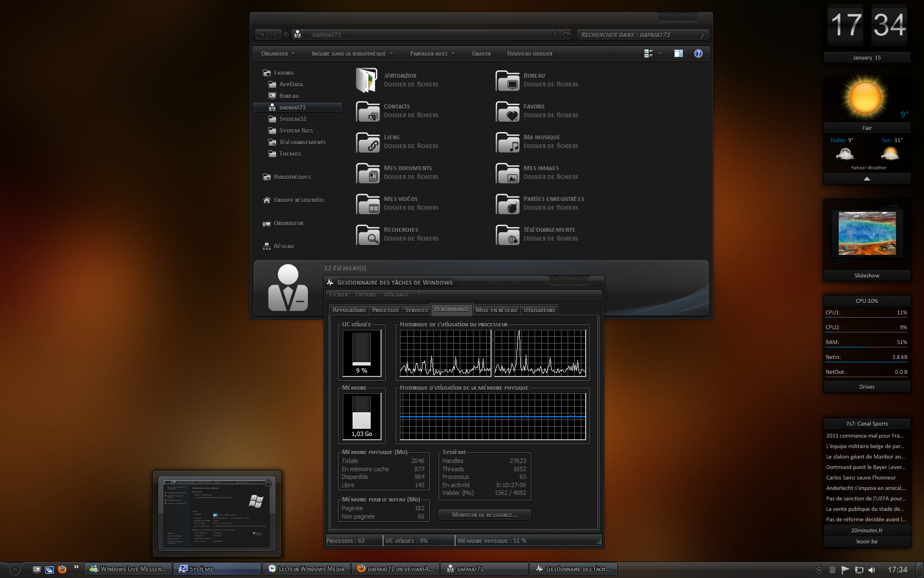The width and height of the screenshot is (924, 578).
Task: Open the '2011 commence mal pour Fra...' headline
Action: coord(865,435)
